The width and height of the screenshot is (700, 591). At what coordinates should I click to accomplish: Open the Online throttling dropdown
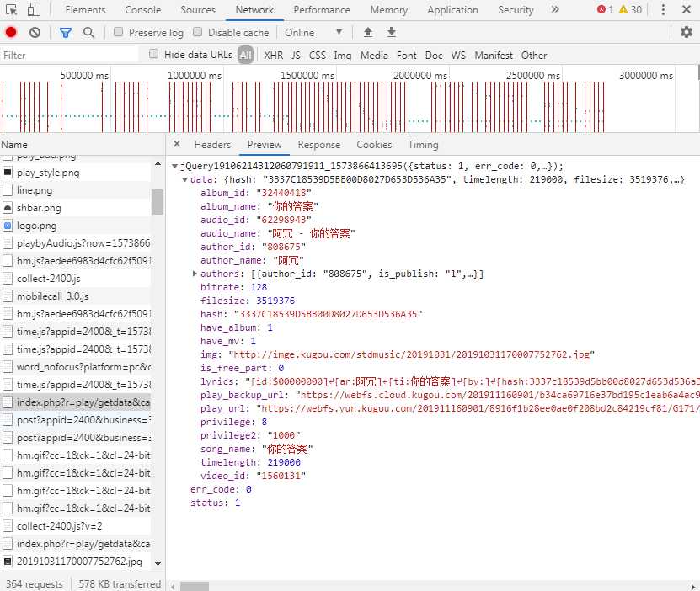tap(313, 33)
